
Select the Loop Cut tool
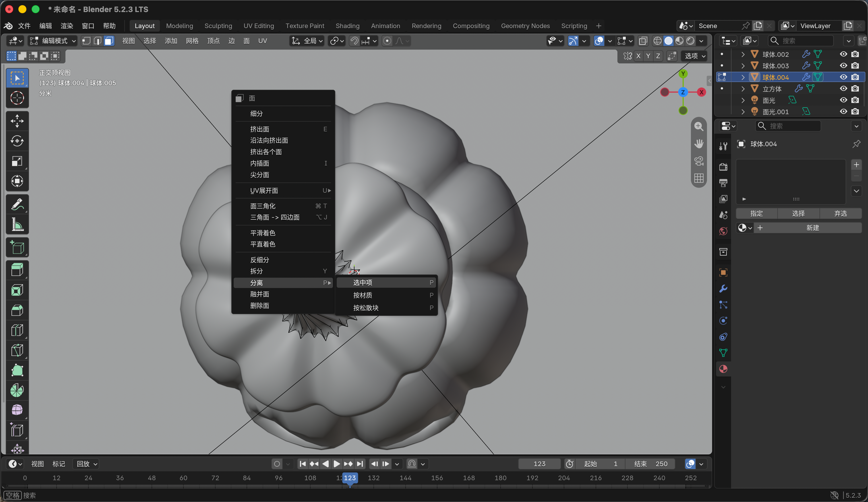click(x=17, y=330)
